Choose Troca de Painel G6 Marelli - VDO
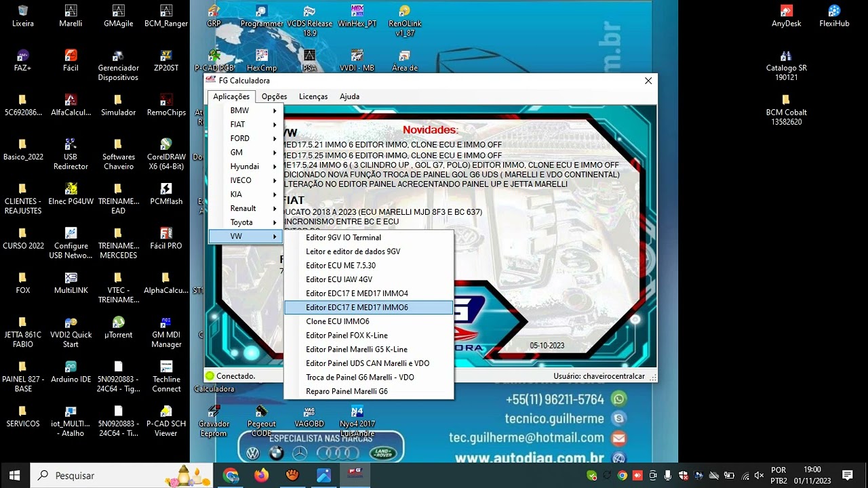 (369, 378)
